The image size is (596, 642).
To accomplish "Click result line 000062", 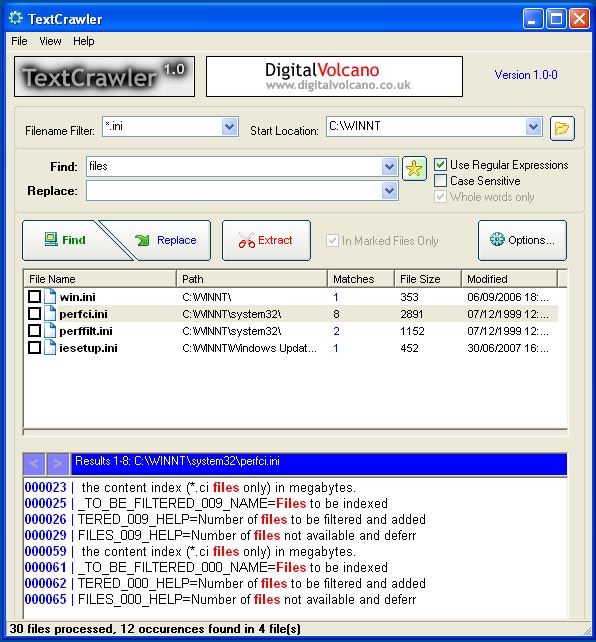I will [x=225, y=583].
